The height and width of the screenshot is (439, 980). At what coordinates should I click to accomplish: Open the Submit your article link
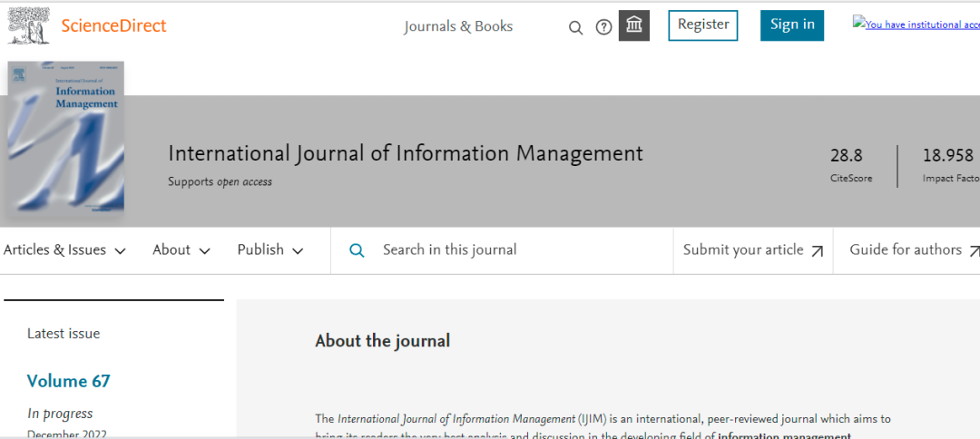click(742, 250)
